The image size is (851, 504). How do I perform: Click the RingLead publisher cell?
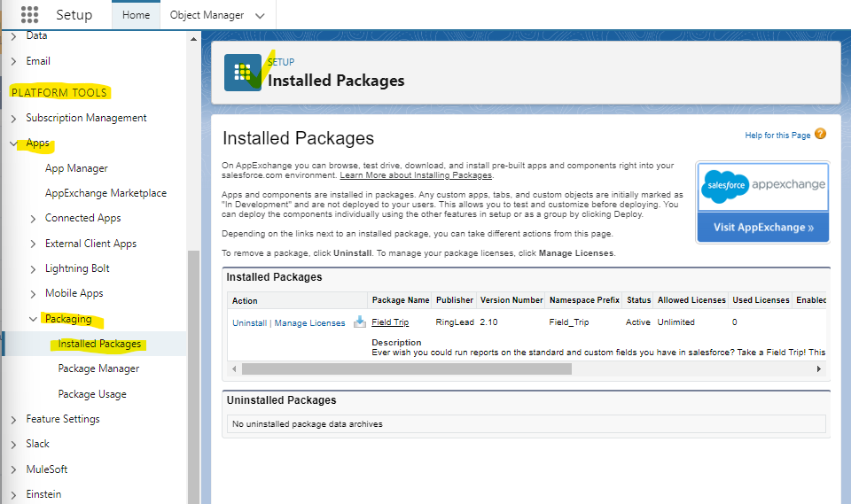(455, 322)
